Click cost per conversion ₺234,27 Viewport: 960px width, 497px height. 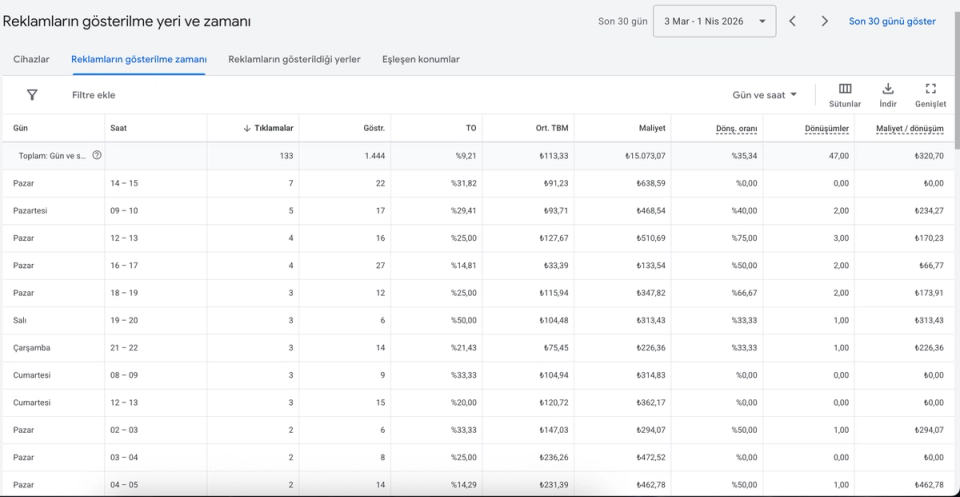(929, 211)
